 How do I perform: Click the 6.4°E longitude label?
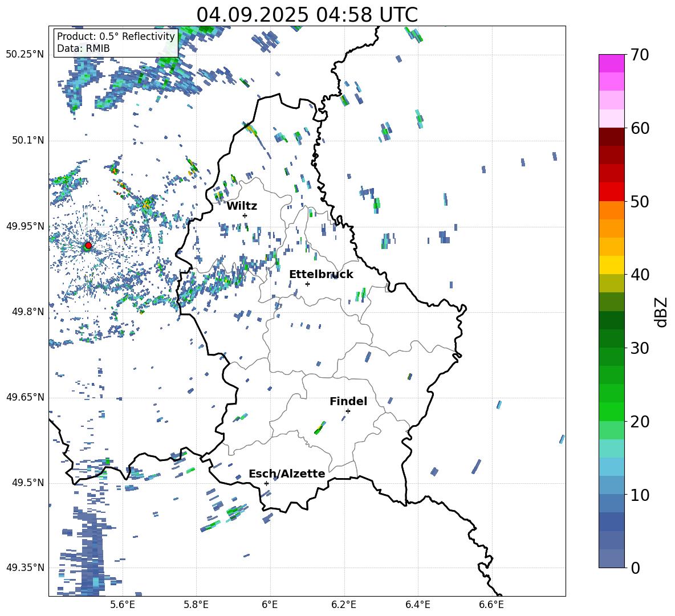(418, 605)
